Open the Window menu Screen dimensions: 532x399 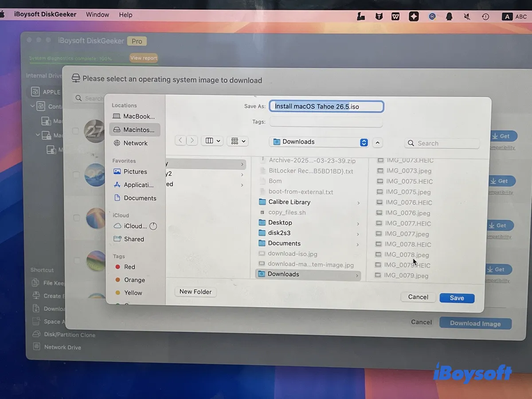[98, 14]
